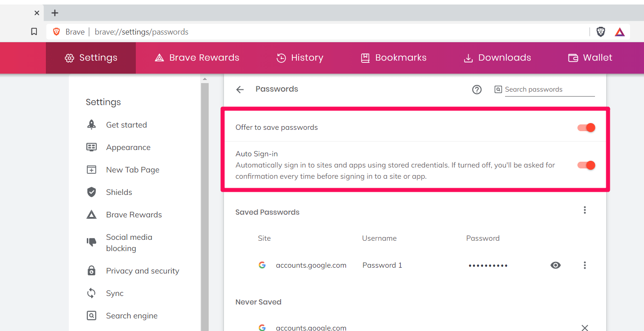Open Shields settings in sidebar
This screenshot has height=331, width=644.
[x=119, y=192]
